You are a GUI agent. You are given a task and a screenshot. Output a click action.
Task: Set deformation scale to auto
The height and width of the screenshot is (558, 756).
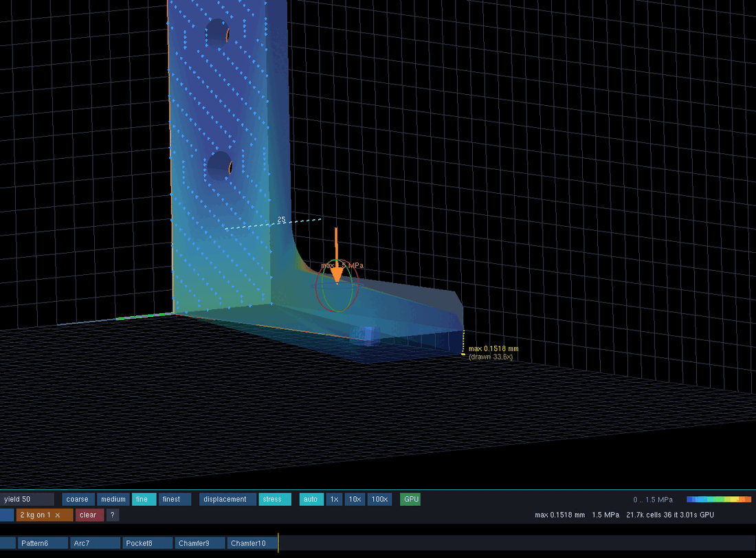[x=311, y=499]
